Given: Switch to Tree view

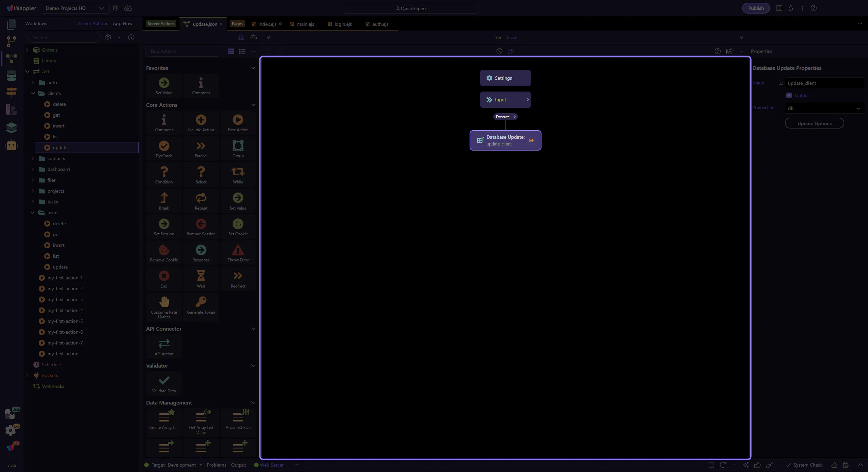Looking at the screenshot, I should [x=498, y=37].
